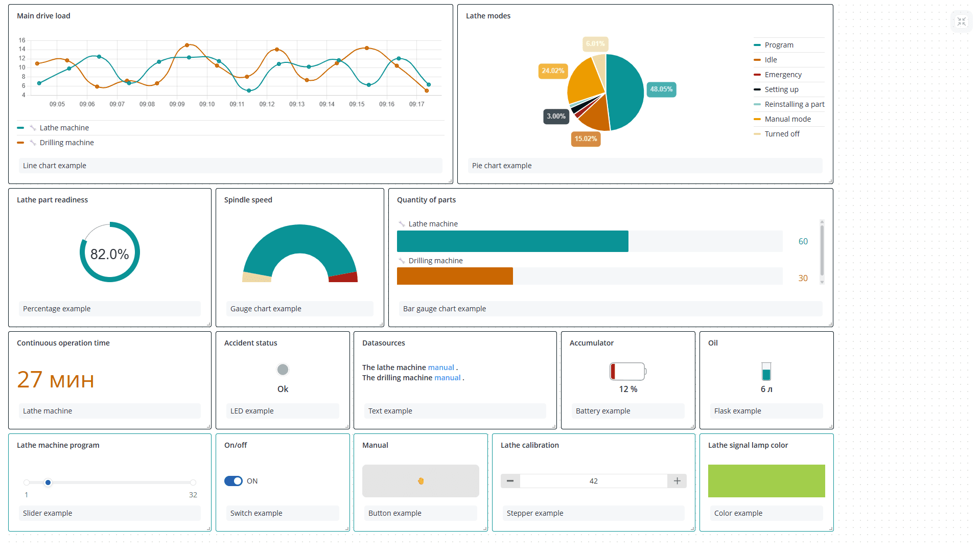Screen dimensions: 980x551
Task: Turn off the On/off switch
Action: pyautogui.click(x=234, y=481)
